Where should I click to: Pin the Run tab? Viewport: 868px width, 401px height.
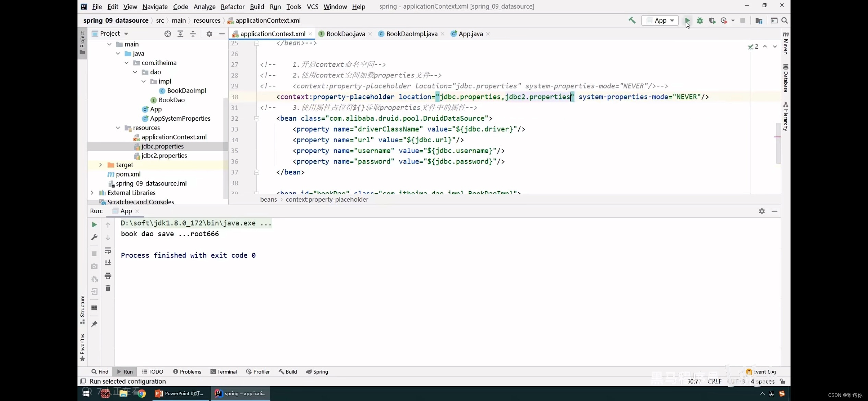coord(94,324)
